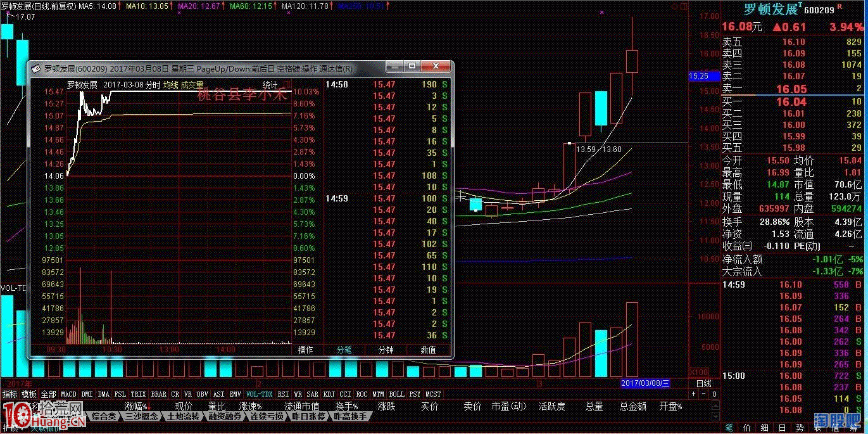Sort by 总金额 column header
Image resolution: width=868 pixels, height=434 pixels.
click(632, 406)
